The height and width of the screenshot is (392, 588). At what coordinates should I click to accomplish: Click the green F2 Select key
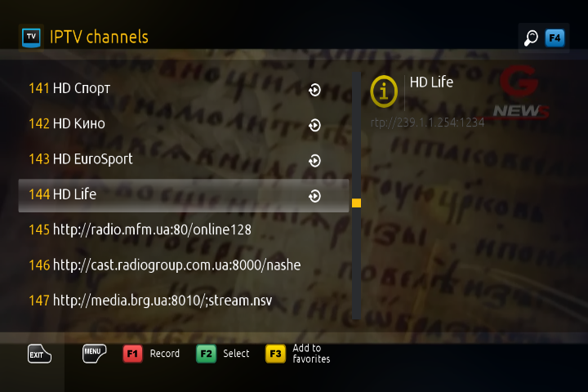click(207, 354)
